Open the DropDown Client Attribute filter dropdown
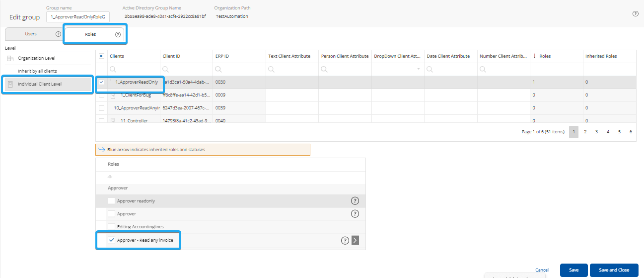The height and width of the screenshot is (278, 644). pyautogui.click(x=418, y=69)
